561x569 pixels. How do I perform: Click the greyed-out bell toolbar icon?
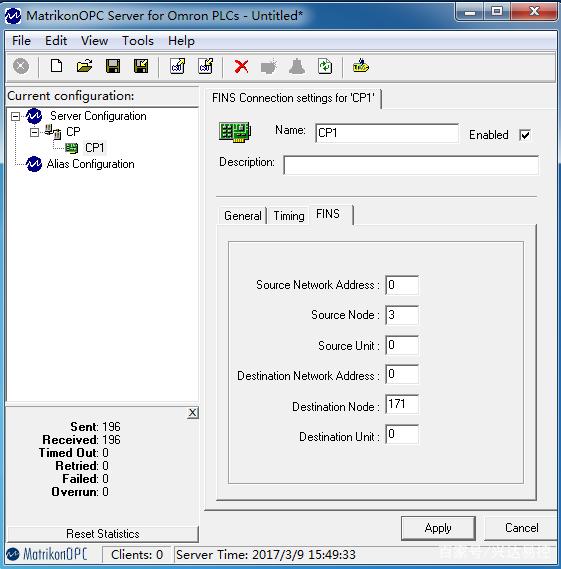[x=297, y=67]
